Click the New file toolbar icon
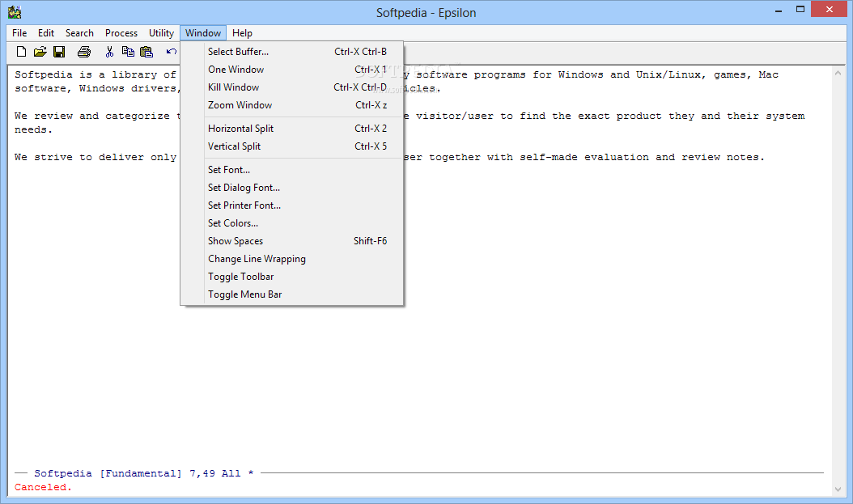This screenshot has height=504, width=853. pyautogui.click(x=21, y=52)
